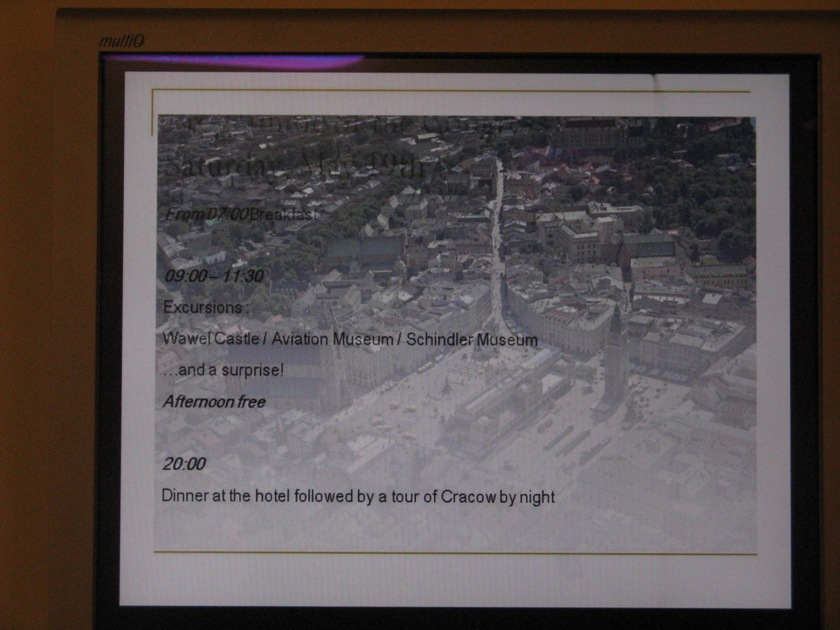840x630 pixels.
Task: Click the long straight street in photo
Action: [x=498, y=245]
